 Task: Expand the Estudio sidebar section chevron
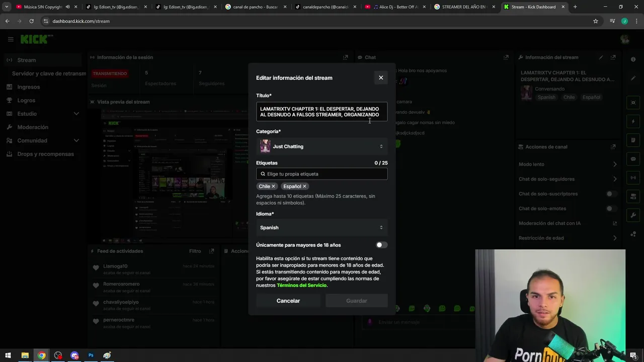coord(76,114)
